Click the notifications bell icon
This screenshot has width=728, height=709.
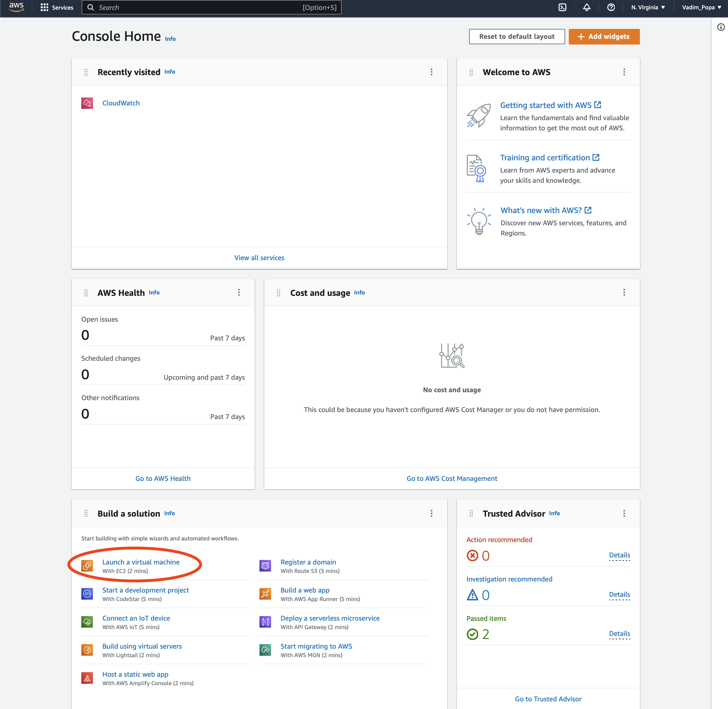(587, 7)
